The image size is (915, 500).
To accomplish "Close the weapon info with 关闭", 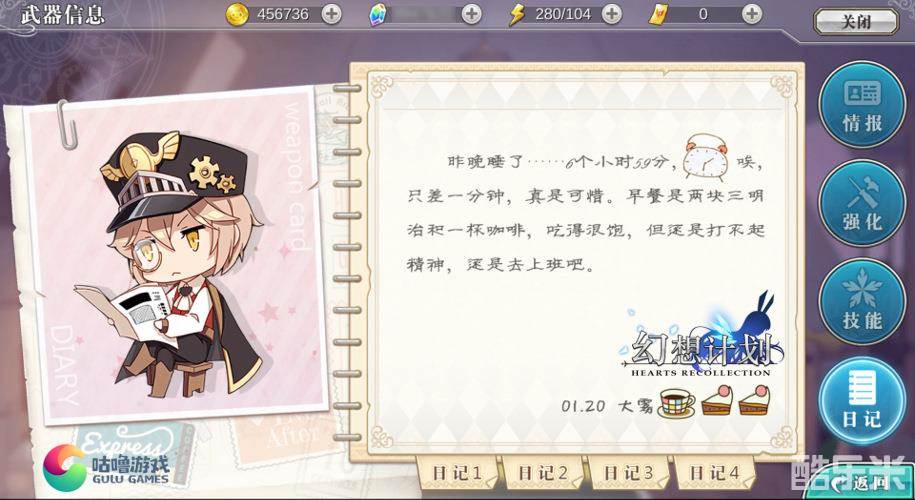I will tap(856, 22).
